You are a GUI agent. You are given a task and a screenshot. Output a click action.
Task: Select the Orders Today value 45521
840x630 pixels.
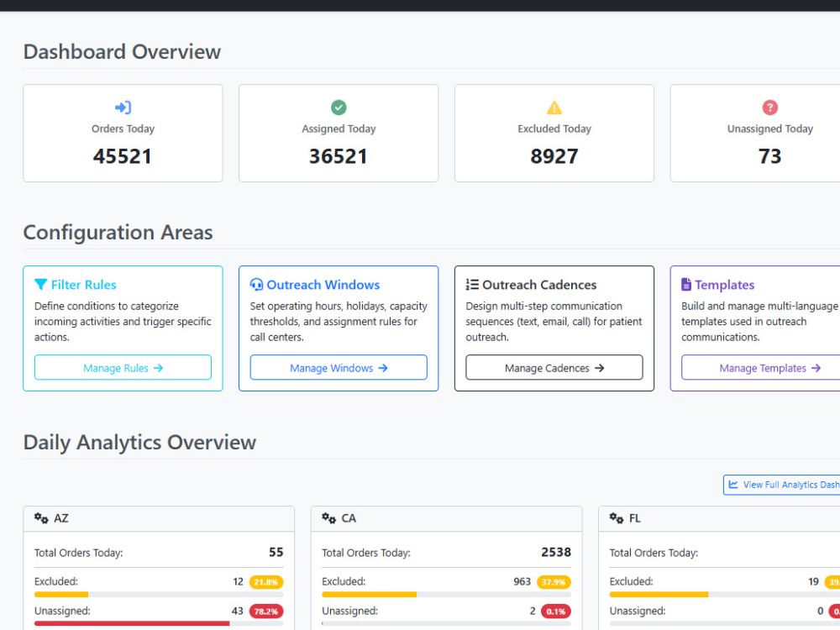pos(123,156)
